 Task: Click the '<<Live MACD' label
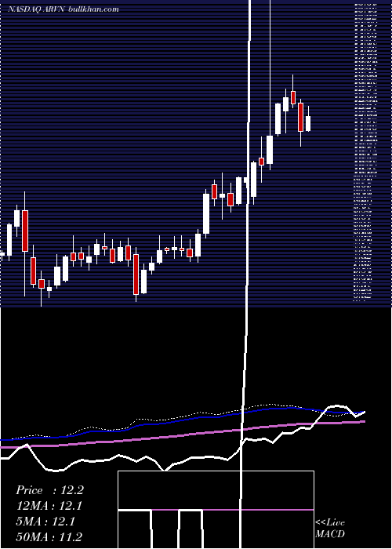click(x=330, y=528)
